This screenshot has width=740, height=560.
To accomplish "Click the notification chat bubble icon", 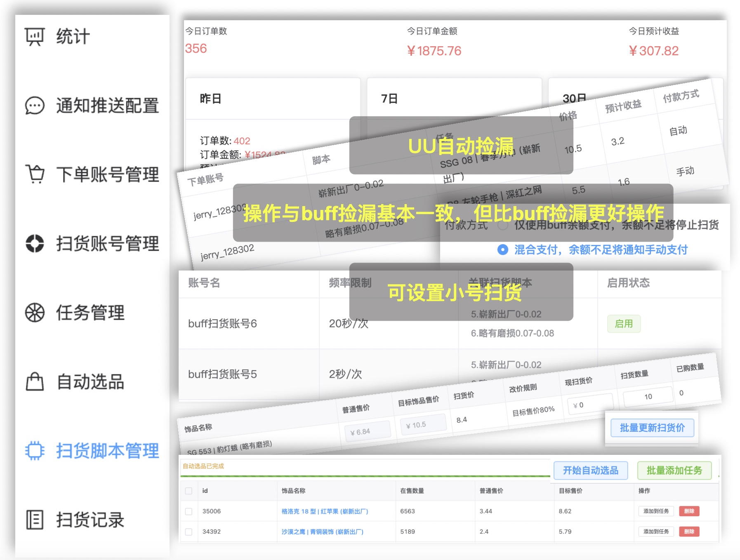I will tap(34, 106).
